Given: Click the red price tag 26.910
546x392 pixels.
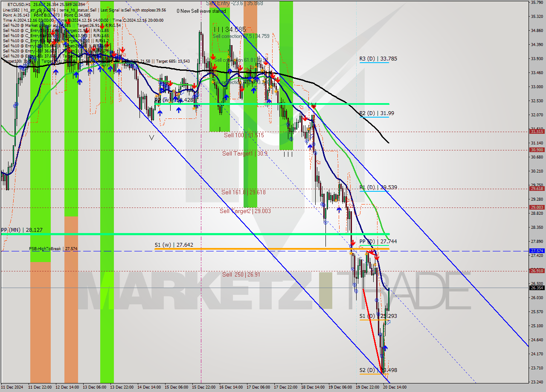Looking at the screenshot, I should pos(537,271).
